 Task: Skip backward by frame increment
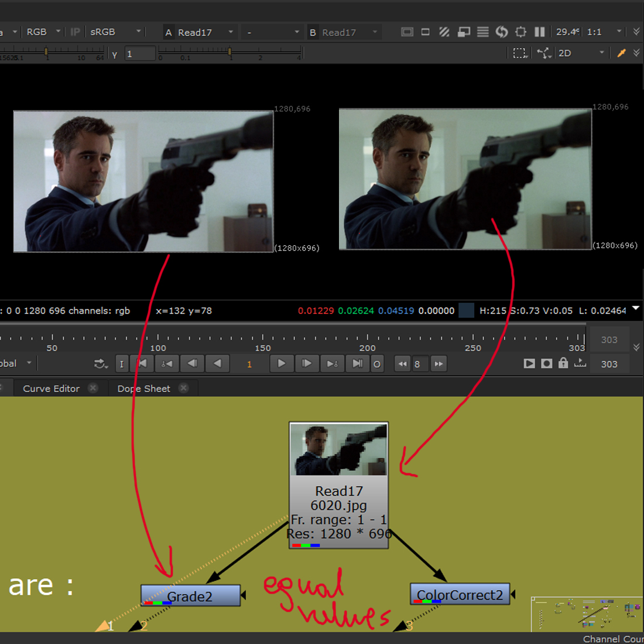tap(403, 364)
